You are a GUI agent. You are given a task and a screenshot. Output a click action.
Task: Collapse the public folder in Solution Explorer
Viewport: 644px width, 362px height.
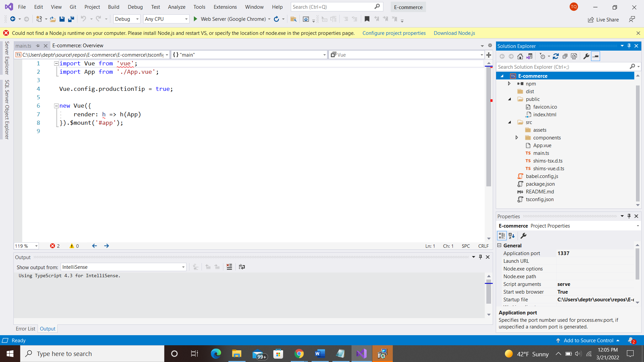(509, 99)
